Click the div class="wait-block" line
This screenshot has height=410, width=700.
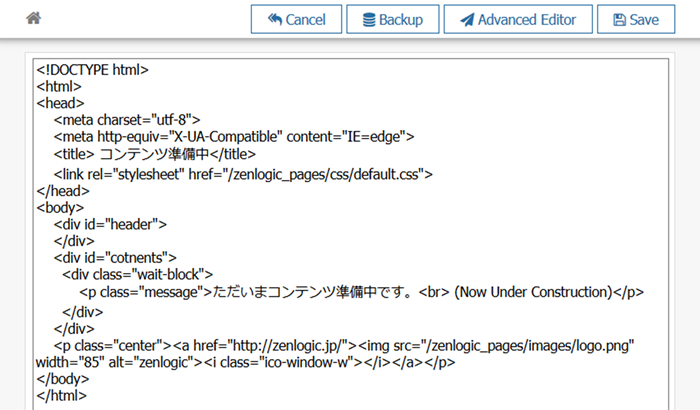137,275
